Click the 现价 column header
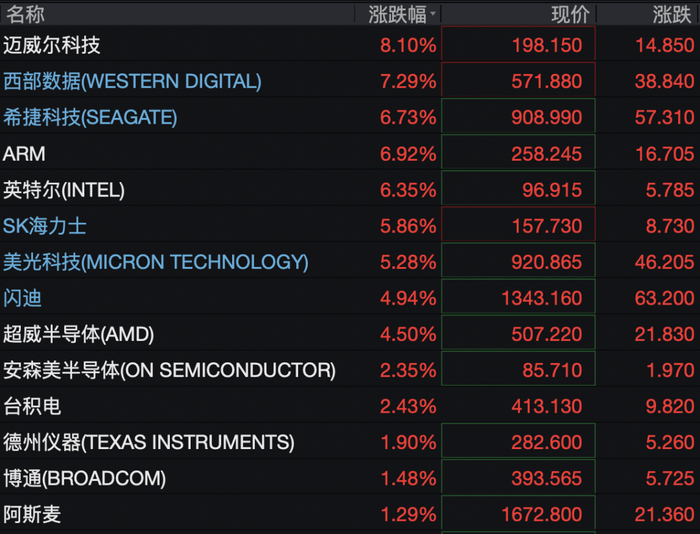700x534 pixels. [x=570, y=14]
